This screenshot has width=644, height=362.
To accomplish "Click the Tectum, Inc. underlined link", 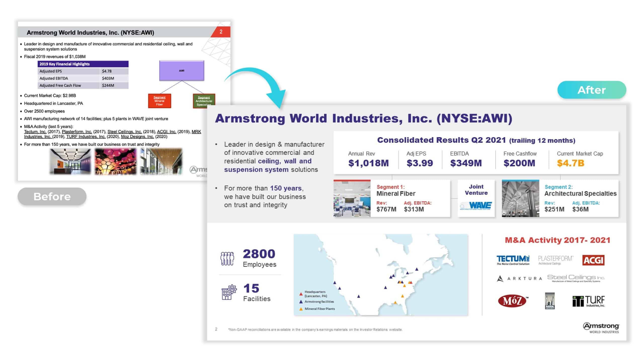I will coord(35,132).
